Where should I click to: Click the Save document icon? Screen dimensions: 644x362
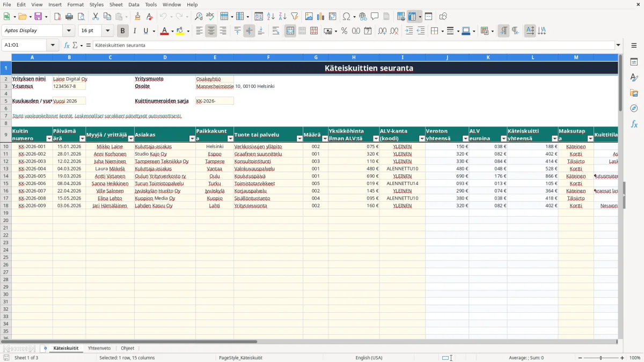[x=38, y=17]
